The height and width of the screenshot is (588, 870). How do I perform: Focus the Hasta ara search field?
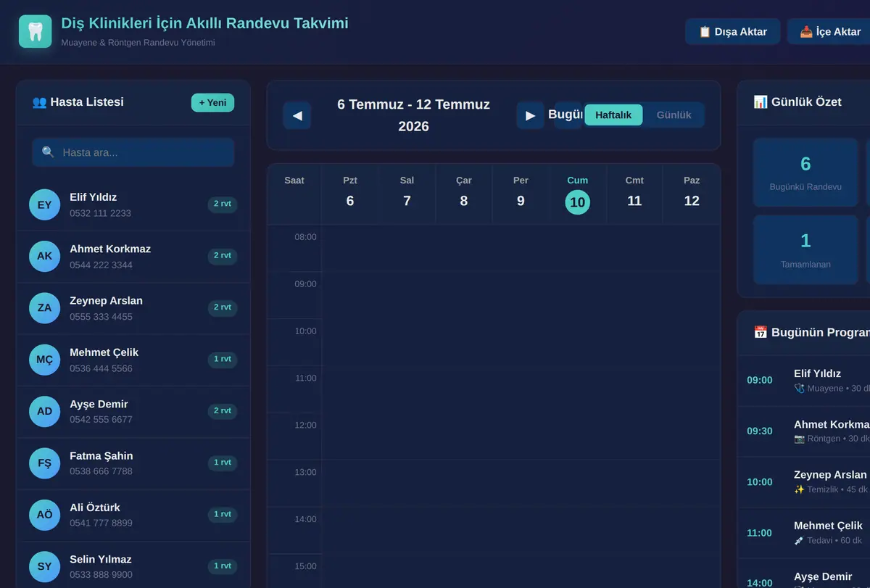click(x=133, y=152)
